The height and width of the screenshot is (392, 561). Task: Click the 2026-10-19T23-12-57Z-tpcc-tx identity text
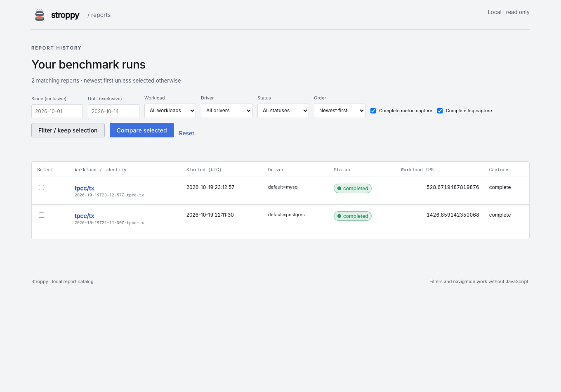[x=109, y=195]
